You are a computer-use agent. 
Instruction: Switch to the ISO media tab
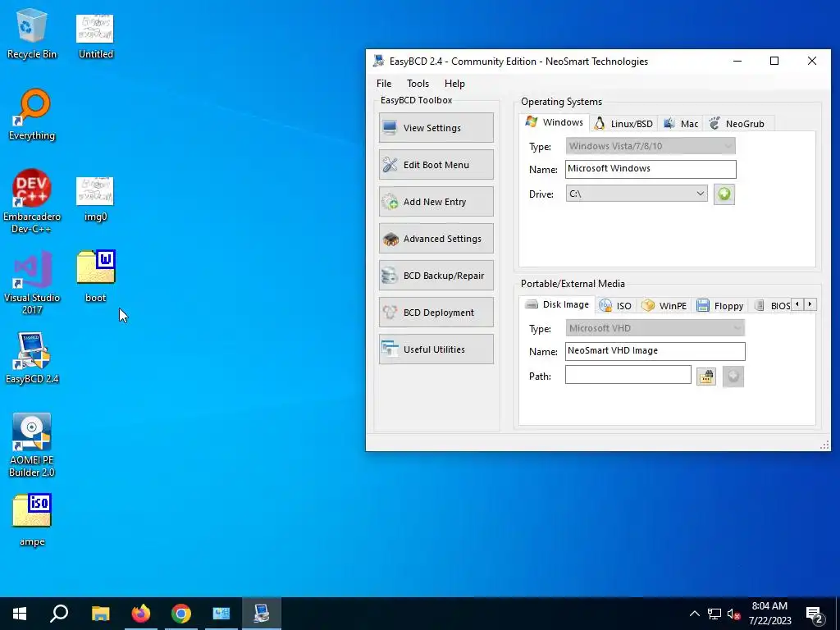point(615,306)
